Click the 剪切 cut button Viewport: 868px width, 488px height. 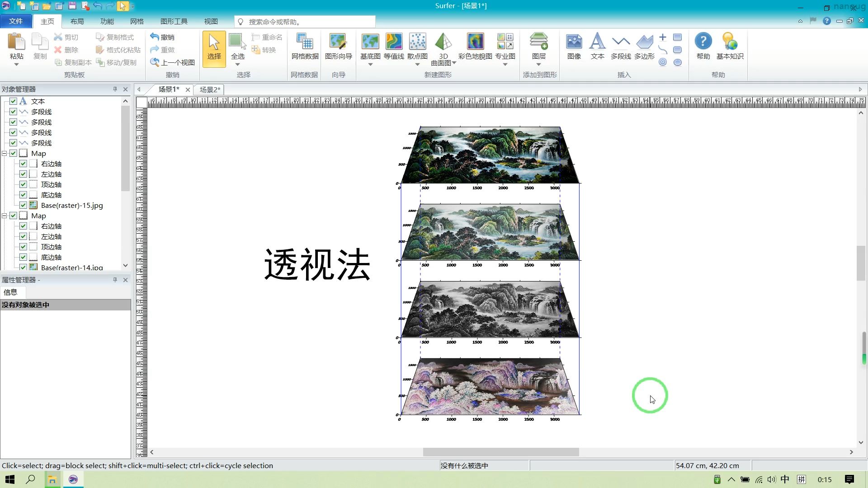pyautogui.click(x=66, y=37)
